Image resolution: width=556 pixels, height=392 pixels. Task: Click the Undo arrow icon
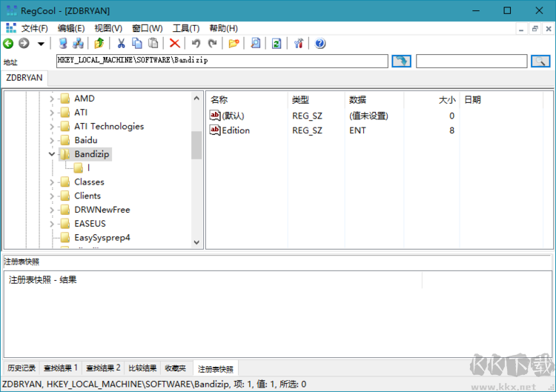[x=196, y=43]
